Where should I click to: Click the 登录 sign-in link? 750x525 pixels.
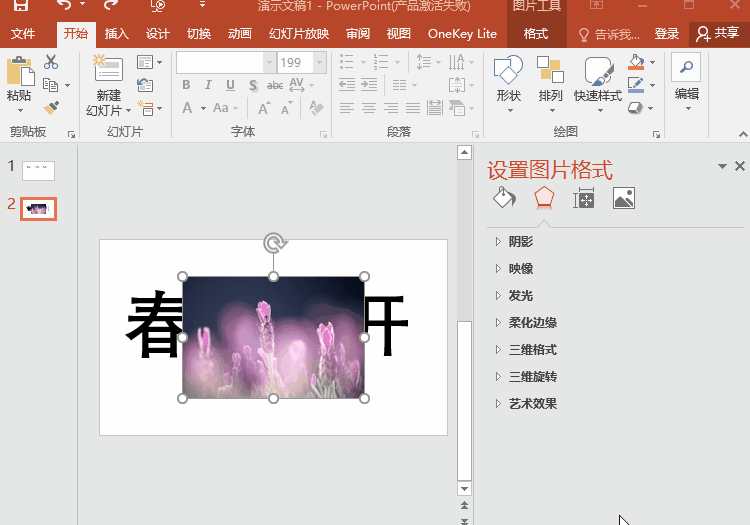(x=667, y=34)
